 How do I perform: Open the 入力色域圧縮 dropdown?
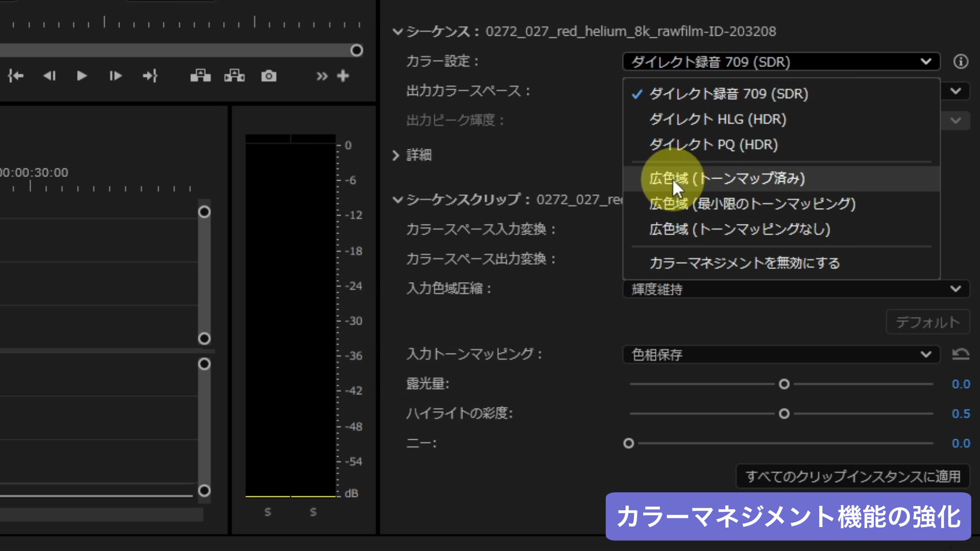point(796,289)
